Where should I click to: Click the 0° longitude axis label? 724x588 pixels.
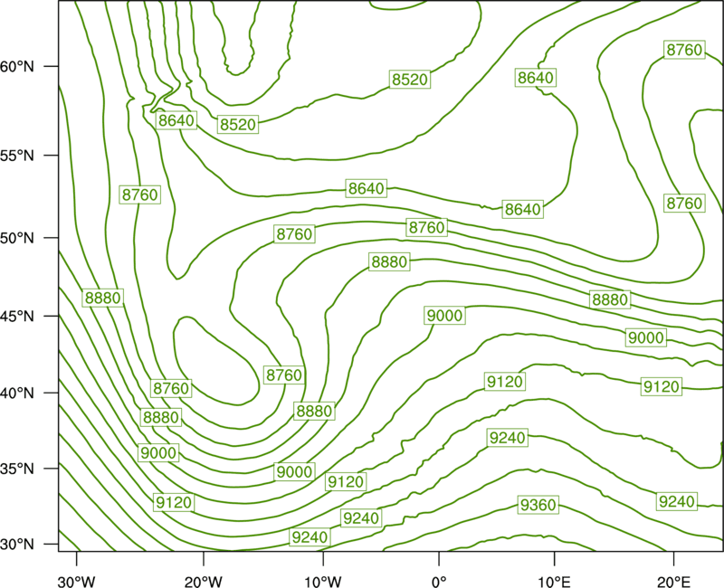439,582
